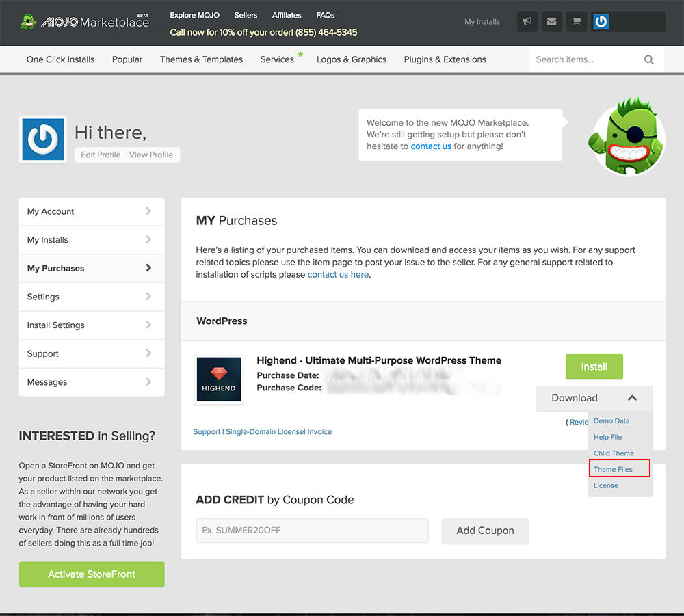Open the Single-Domain License link
The image size is (684, 616).
coord(265,431)
